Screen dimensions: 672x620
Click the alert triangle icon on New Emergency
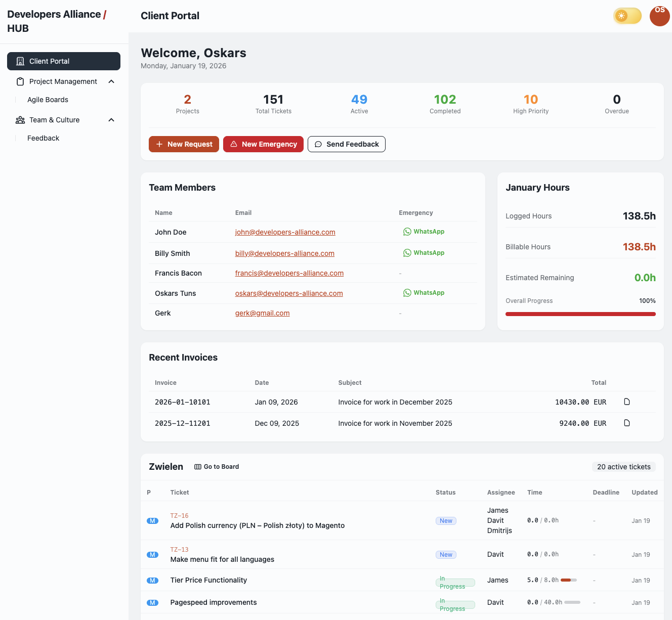click(x=233, y=144)
